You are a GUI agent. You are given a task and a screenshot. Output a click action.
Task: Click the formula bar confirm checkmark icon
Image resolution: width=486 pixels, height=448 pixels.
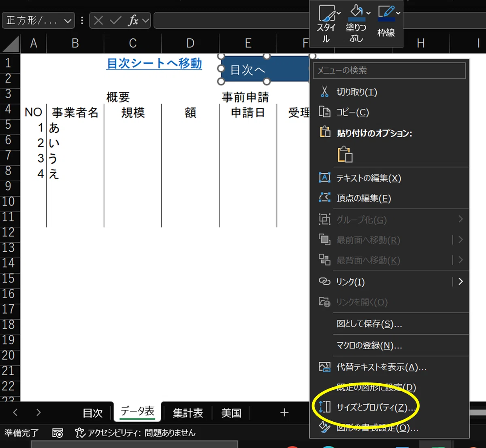point(115,20)
